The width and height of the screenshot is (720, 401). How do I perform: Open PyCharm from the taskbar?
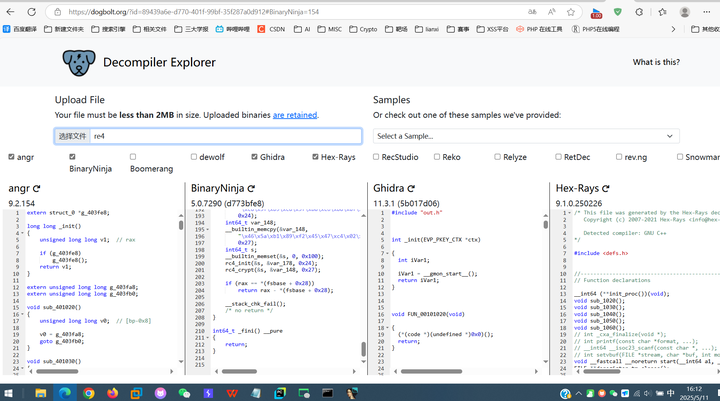pyautogui.click(x=280, y=393)
